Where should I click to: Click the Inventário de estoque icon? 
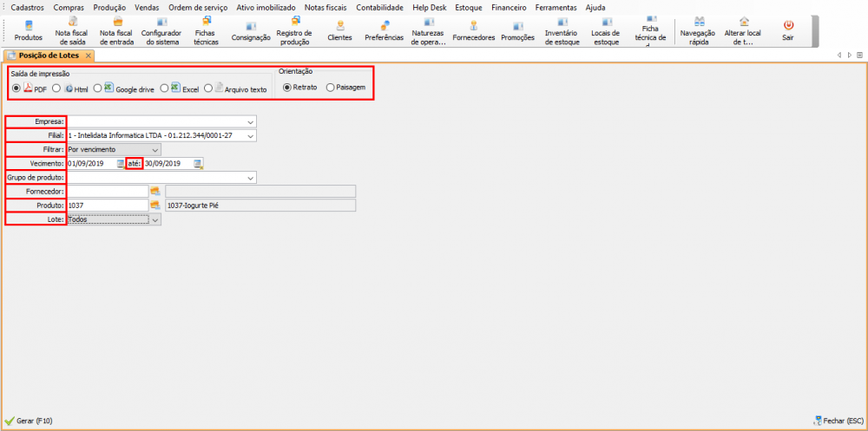coord(561,30)
